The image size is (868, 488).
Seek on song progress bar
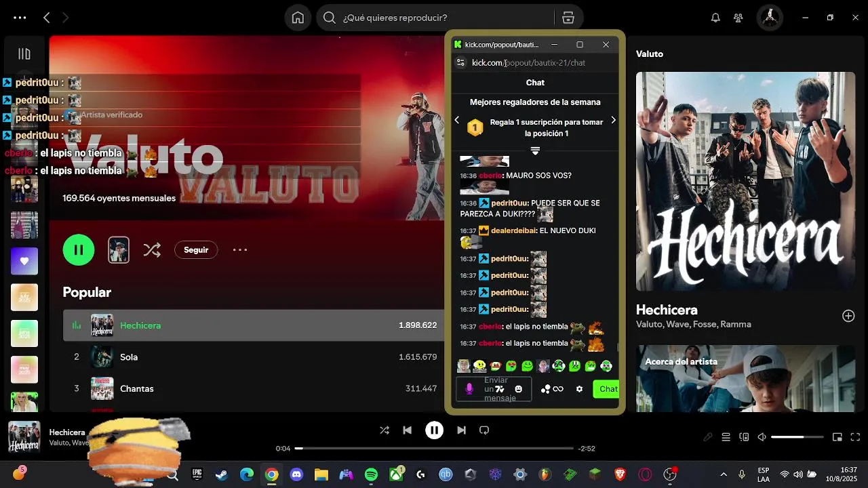(434, 449)
